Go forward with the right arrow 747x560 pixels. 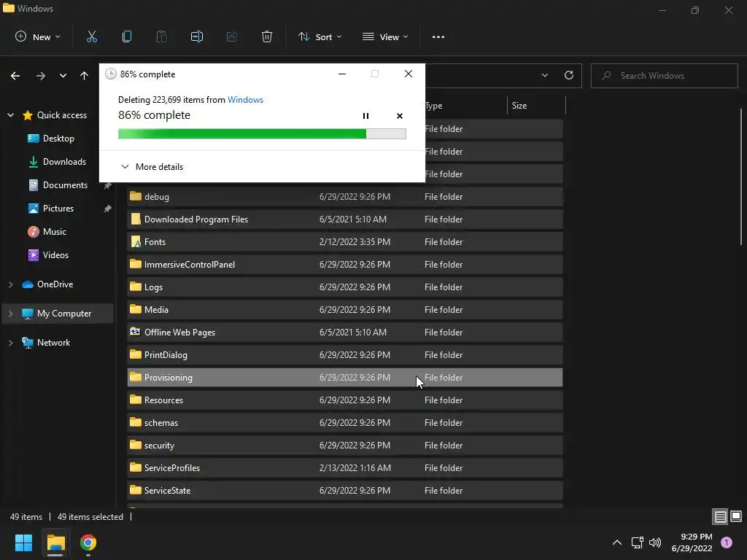pos(41,76)
